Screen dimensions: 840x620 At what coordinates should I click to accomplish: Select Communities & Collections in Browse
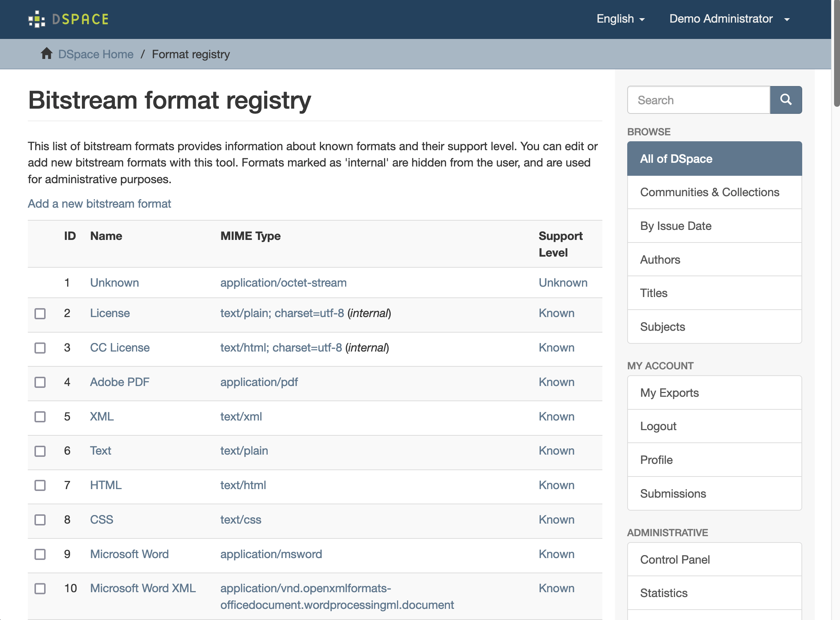pos(710,192)
